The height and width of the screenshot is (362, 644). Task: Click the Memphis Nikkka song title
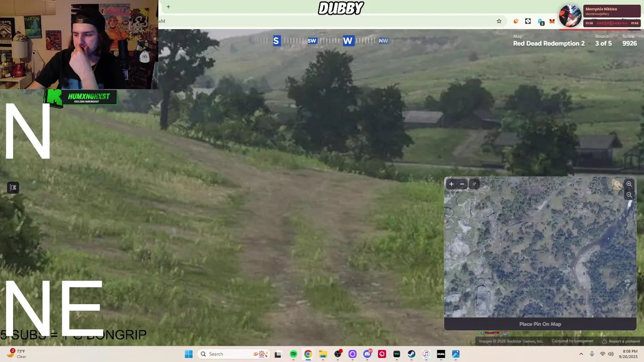tap(601, 9)
